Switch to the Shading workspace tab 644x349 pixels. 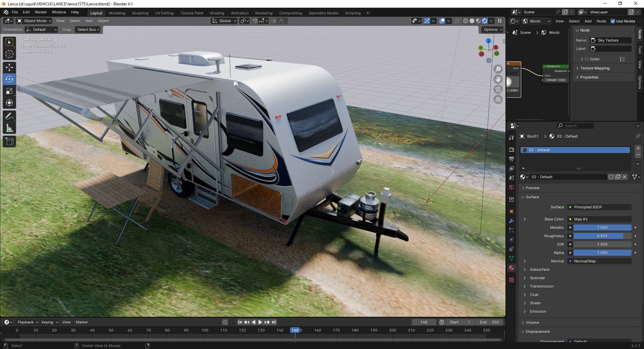pos(216,13)
